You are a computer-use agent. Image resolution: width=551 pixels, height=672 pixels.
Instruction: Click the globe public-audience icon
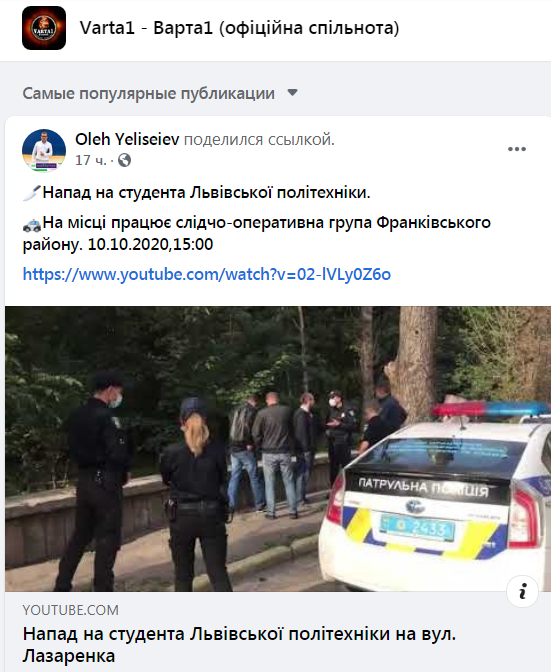124,160
